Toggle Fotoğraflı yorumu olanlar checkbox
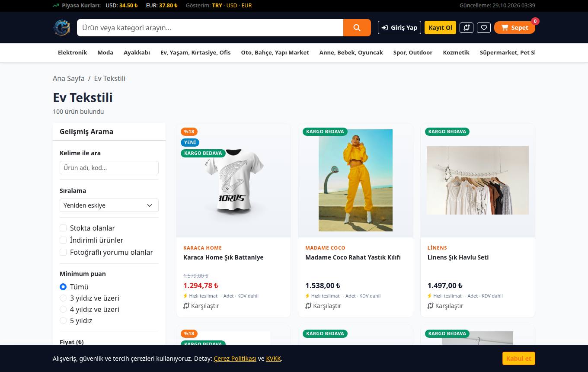 pos(63,252)
